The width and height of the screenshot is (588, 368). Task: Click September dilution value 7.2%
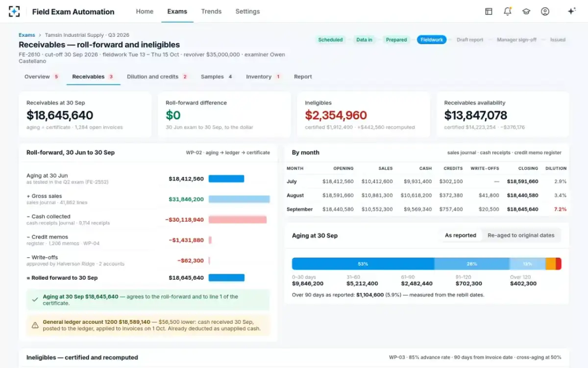click(x=561, y=209)
